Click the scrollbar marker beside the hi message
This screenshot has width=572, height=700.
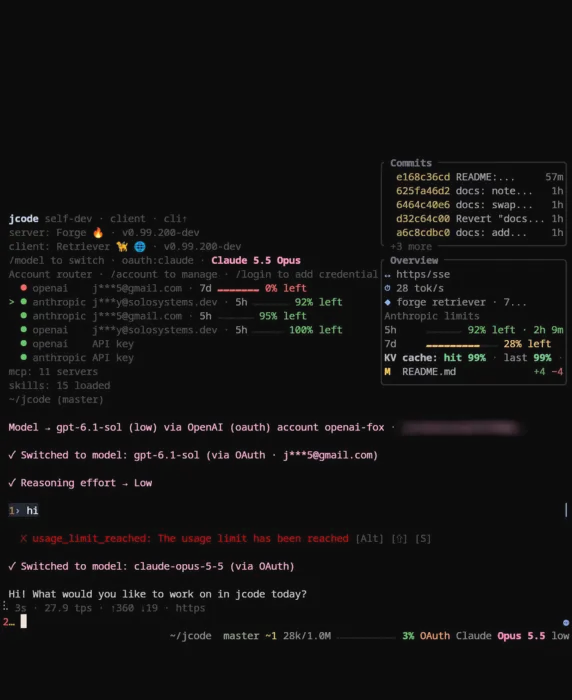click(566, 510)
